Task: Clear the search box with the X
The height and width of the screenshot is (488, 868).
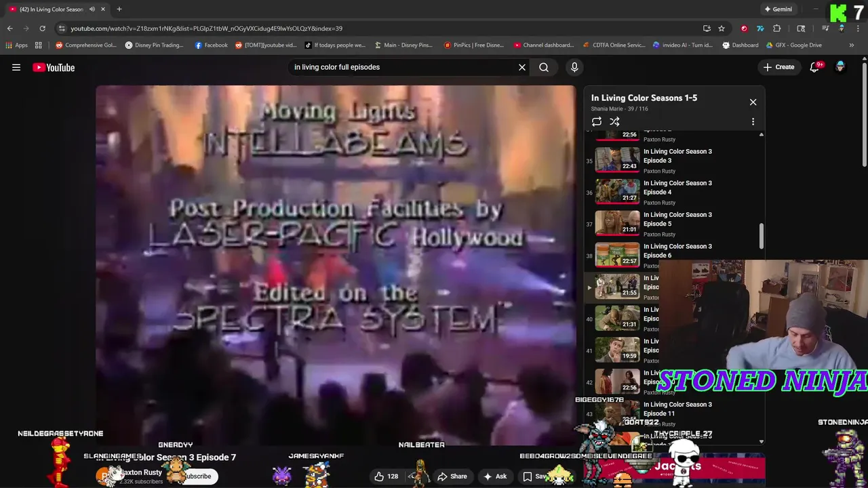Action: click(x=522, y=67)
